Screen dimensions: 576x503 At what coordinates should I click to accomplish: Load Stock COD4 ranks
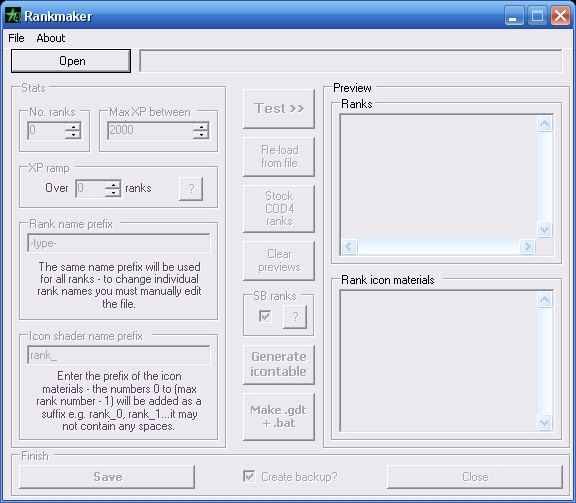click(x=279, y=209)
